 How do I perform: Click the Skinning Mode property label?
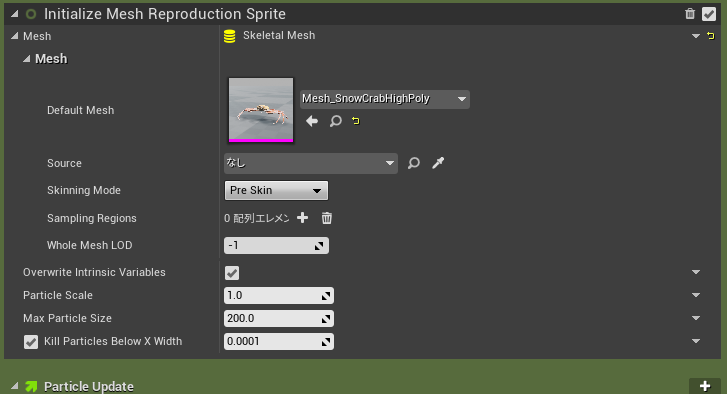pyautogui.click(x=84, y=191)
